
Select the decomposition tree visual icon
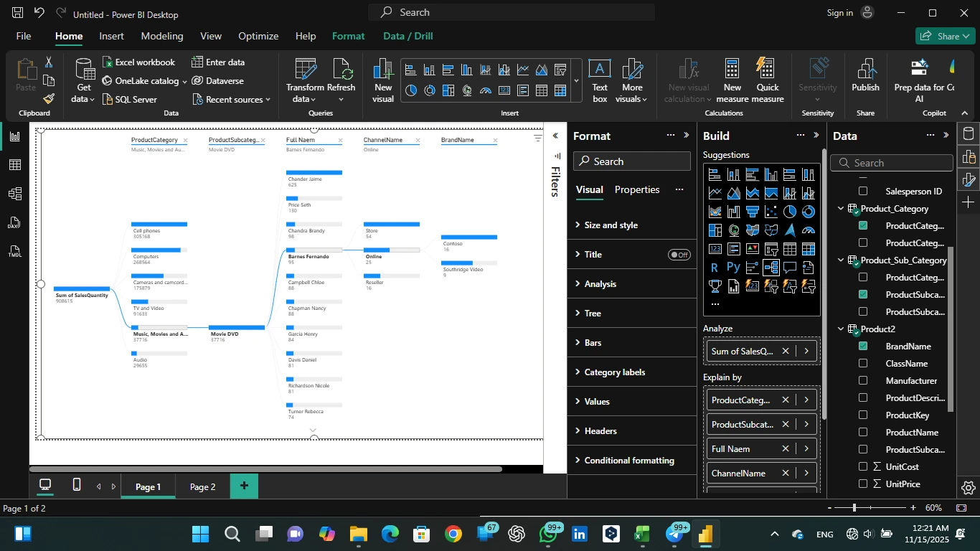click(771, 268)
